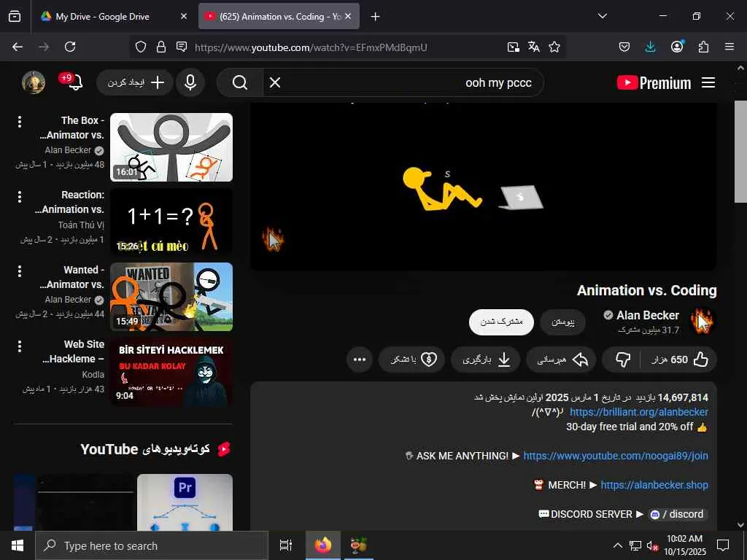Translate this page icon
The height and width of the screenshot is (560, 747).
click(x=533, y=47)
